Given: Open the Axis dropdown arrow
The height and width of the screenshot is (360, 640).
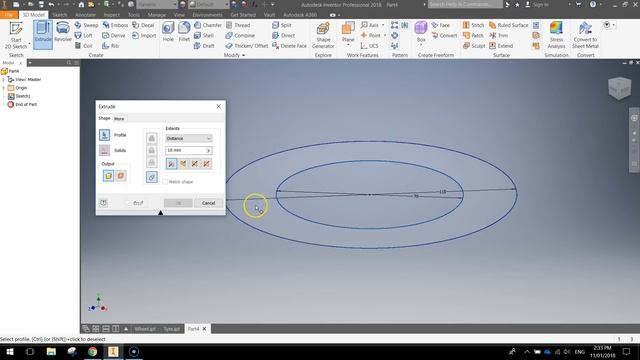Looking at the screenshot, I should point(383,25).
